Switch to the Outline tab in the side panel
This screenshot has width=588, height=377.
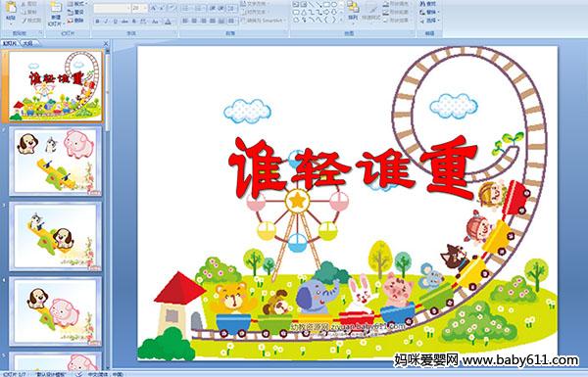[x=27, y=43]
